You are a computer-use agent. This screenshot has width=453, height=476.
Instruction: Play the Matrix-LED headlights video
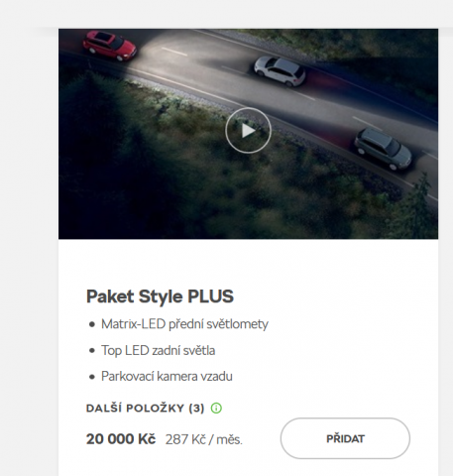(248, 131)
